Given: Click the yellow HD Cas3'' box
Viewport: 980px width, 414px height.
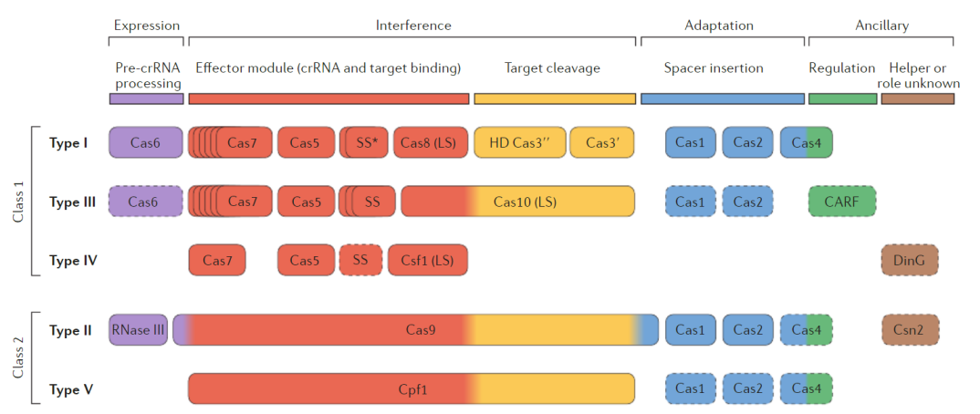Looking at the screenshot, I should [x=519, y=142].
